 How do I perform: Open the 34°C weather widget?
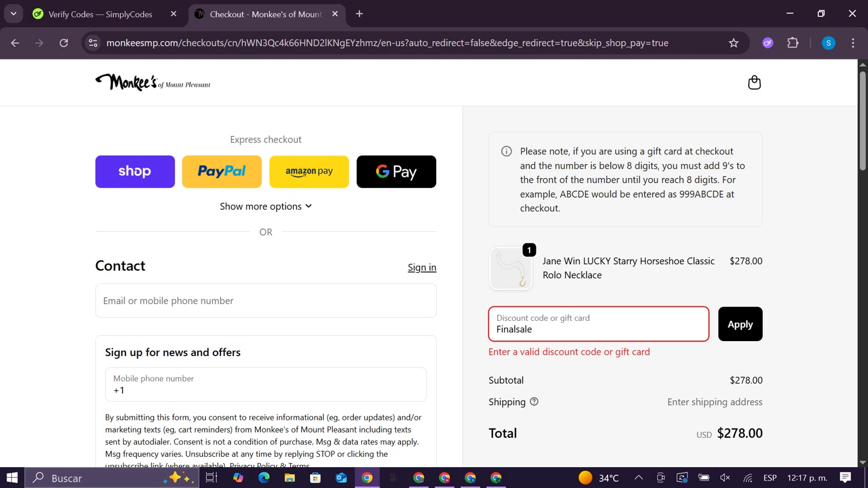coord(599,478)
